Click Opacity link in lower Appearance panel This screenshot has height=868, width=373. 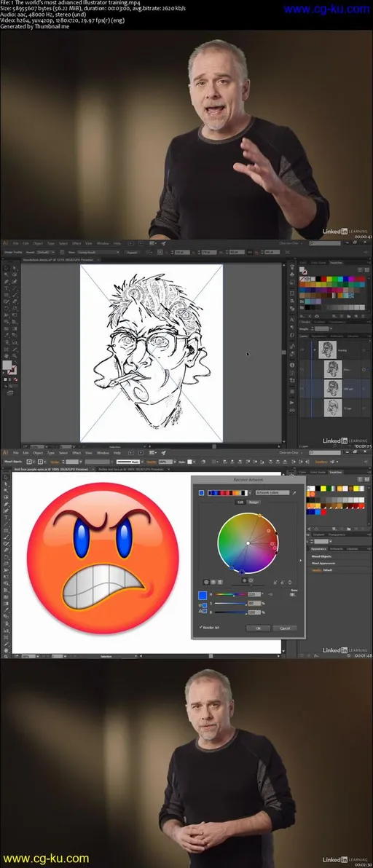(x=315, y=570)
